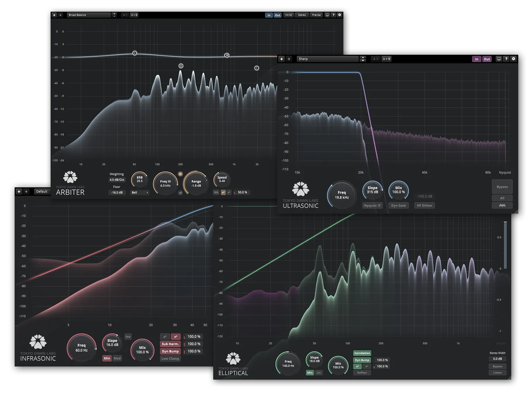Image resolution: width=532 pixels, height=394 pixels.
Task: Click Arbiter's Stereo channel mode selector
Action: click(x=302, y=15)
